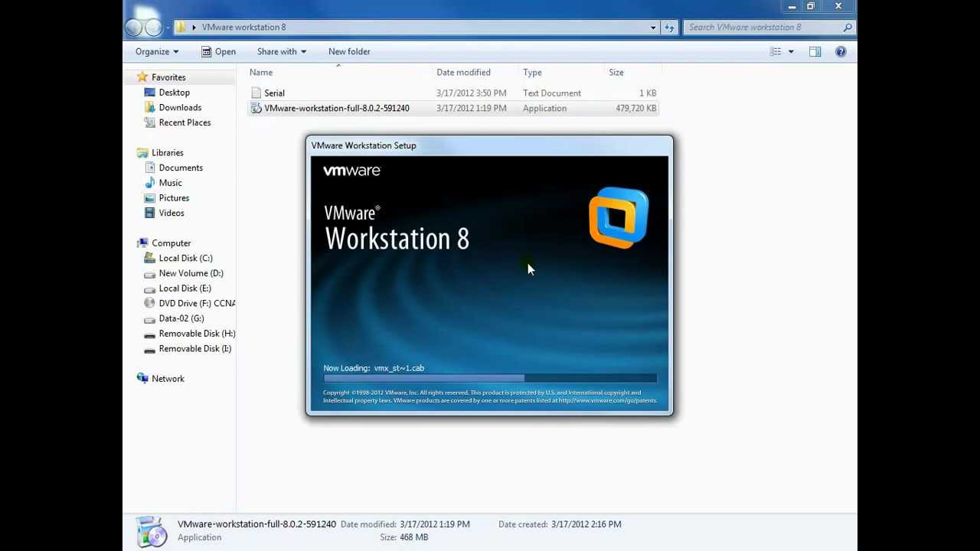The image size is (980, 551).
Task: Toggle the preview pane icon
Action: [x=815, y=51]
